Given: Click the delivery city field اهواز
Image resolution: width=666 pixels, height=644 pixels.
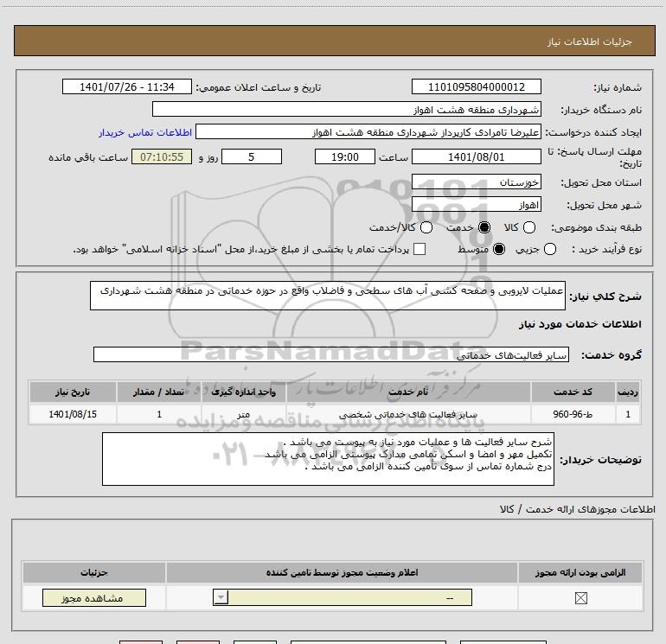Looking at the screenshot, I should coord(476,205).
